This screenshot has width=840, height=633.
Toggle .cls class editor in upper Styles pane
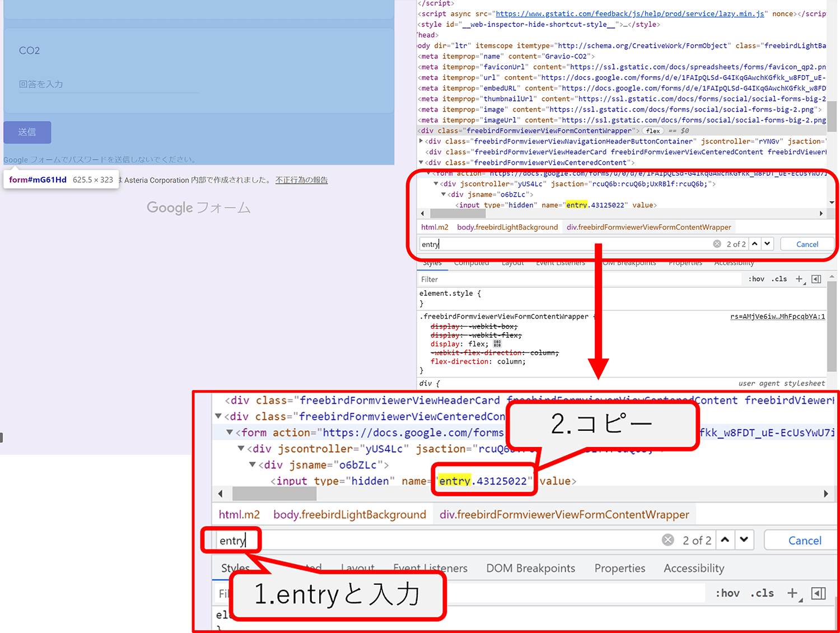point(779,279)
